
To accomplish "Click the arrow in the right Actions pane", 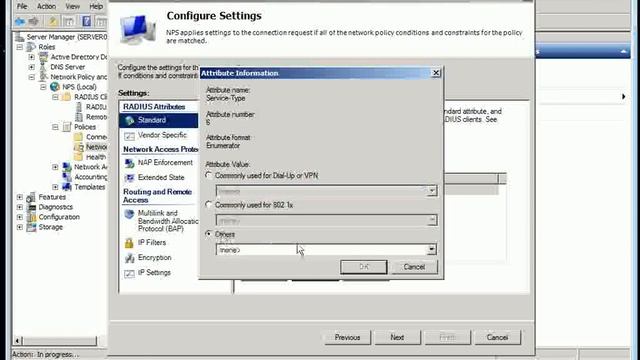I will tap(623, 97).
